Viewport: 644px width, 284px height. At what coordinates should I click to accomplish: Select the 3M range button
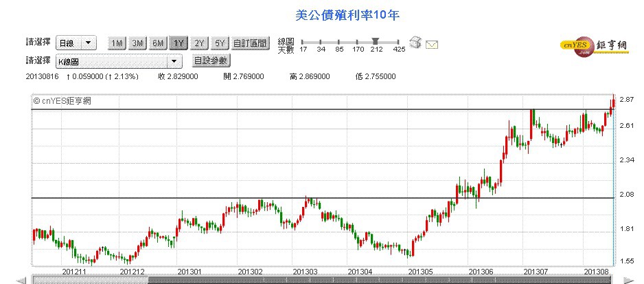[x=137, y=43]
